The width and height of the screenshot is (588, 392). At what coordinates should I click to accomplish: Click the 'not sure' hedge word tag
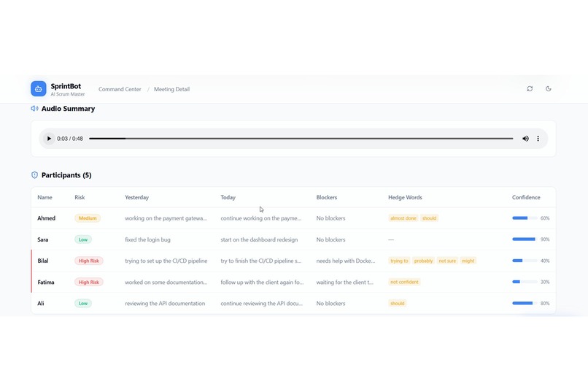pyautogui.click(x=447, y=261)
